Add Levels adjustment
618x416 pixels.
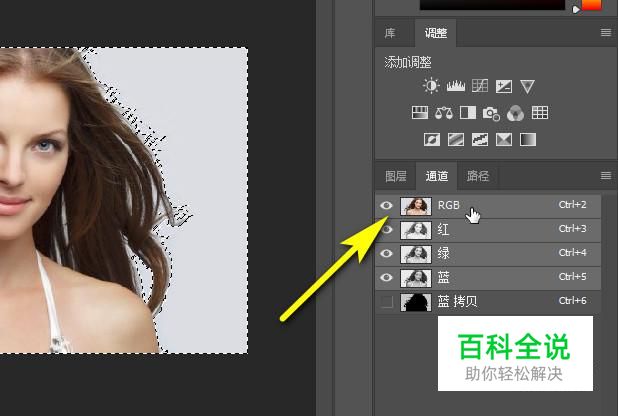tap(456, 86)
